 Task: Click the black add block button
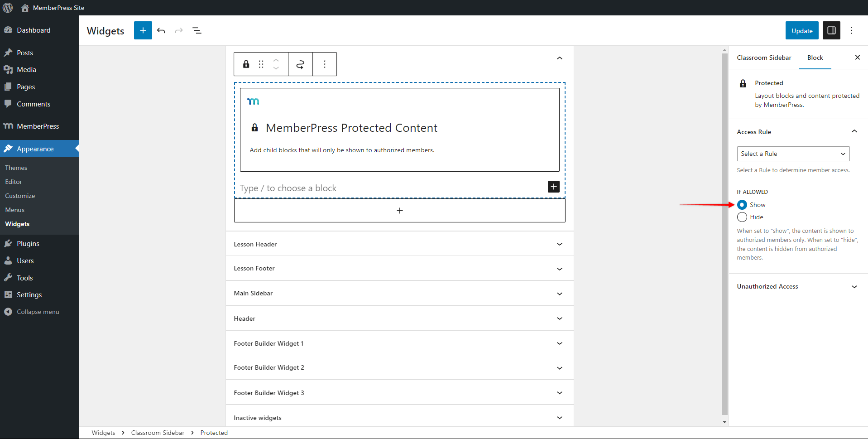pos(554,187)
